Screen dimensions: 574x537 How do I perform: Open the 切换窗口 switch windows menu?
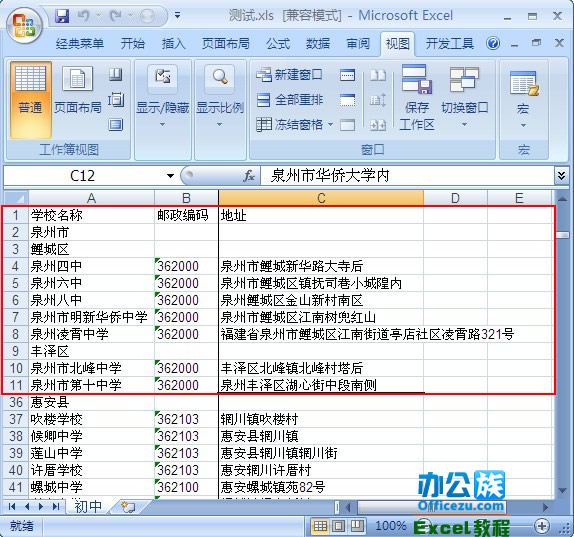[x=464, y=97]
